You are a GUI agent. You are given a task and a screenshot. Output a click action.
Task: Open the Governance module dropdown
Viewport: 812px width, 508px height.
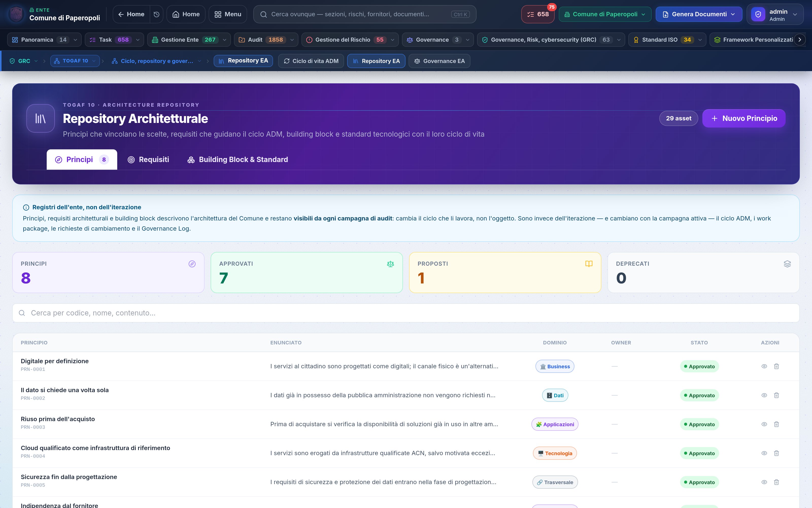[x=438, y=40]
